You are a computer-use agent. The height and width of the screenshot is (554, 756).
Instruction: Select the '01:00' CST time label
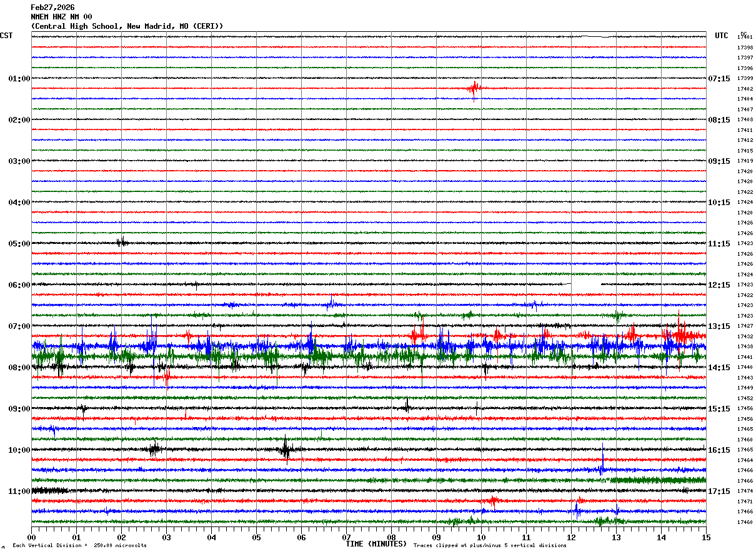[x=19, y=79]
